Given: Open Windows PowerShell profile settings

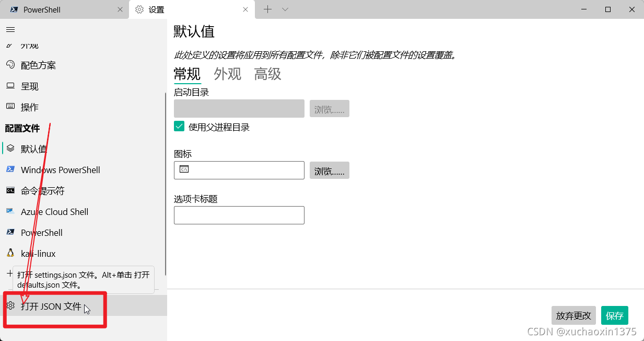Looking at the screenshot, I should tap(84, 169).
